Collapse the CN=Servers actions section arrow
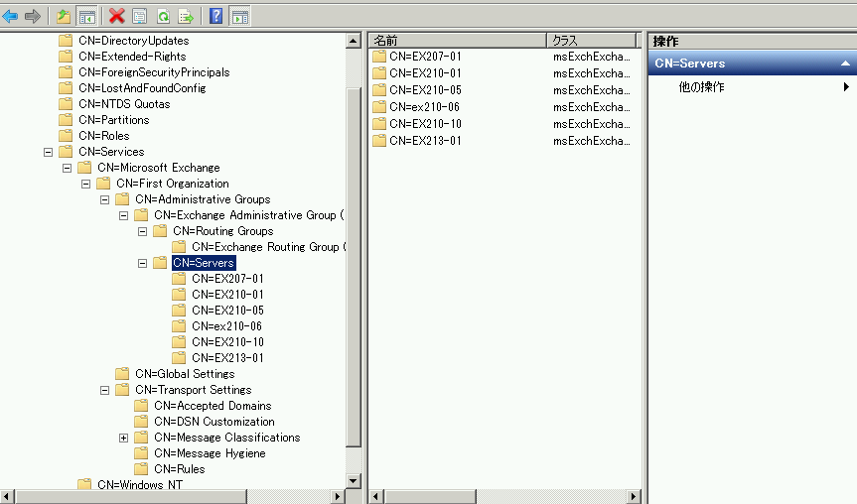 click(845, 63)
